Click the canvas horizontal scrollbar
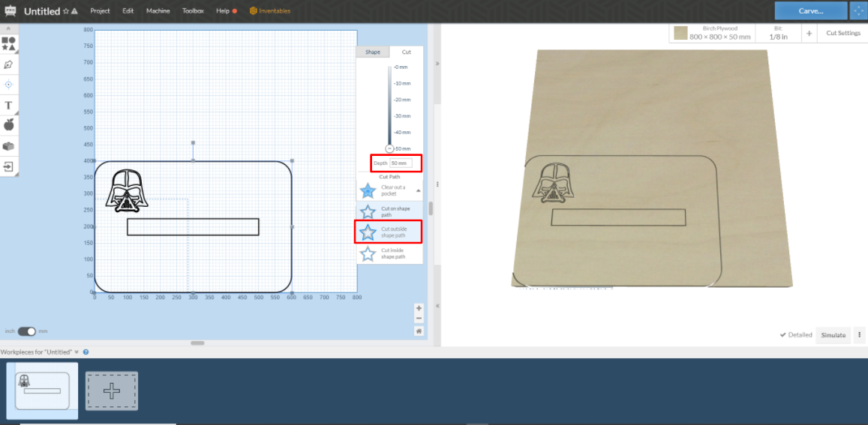The width and height of the screenshot is (868, 425). pos(197,343)
